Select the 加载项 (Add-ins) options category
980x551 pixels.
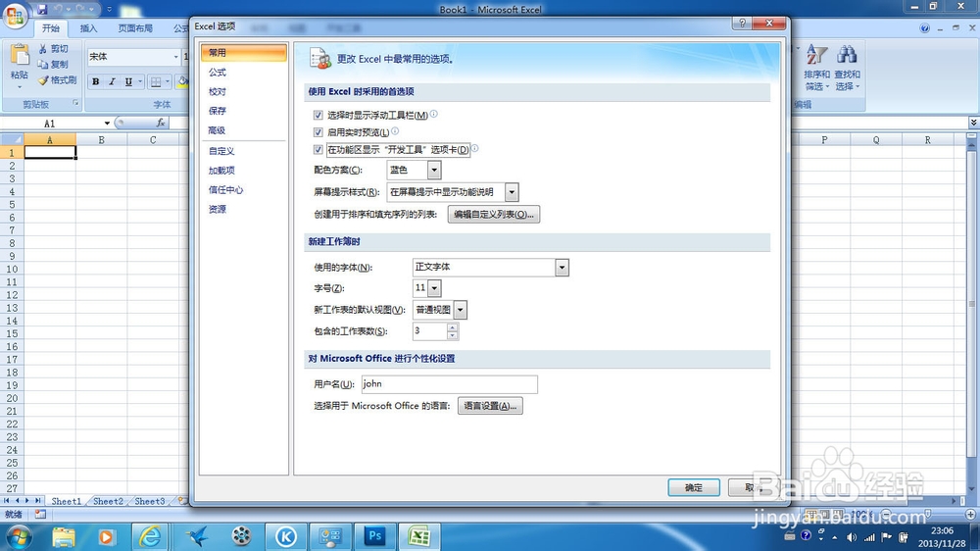point(221,171)
